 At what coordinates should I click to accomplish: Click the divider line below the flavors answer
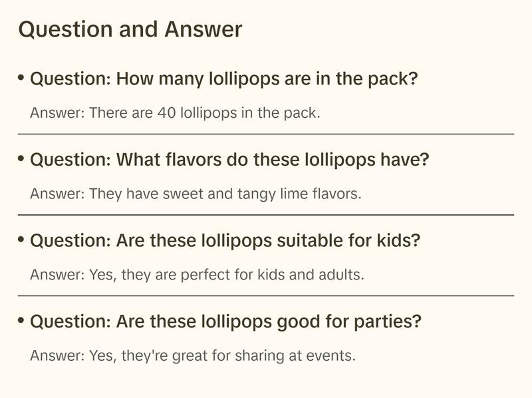click(x=266, y=215)
